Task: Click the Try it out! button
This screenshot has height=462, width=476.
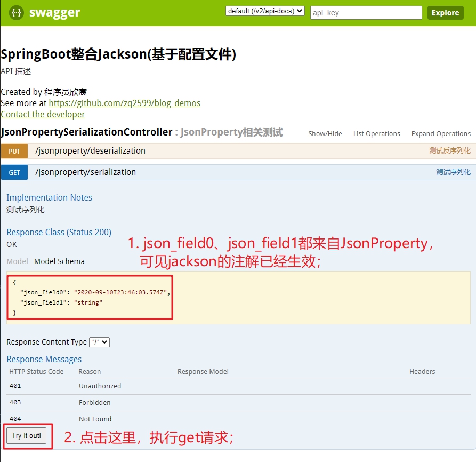Action: 27,435
